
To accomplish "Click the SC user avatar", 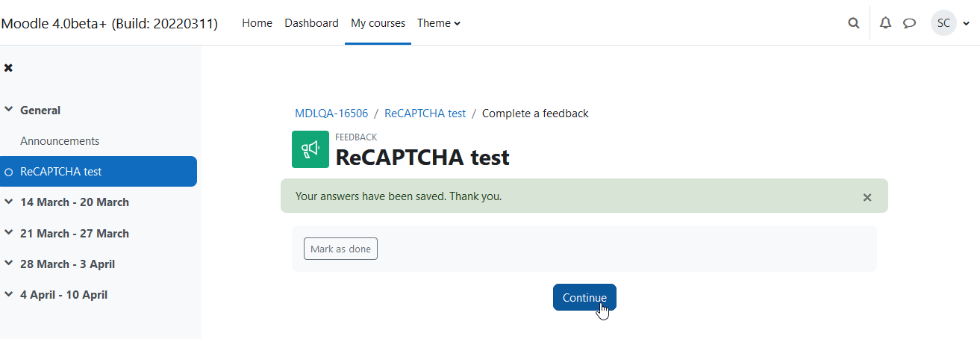I will [x=943, y=23].
